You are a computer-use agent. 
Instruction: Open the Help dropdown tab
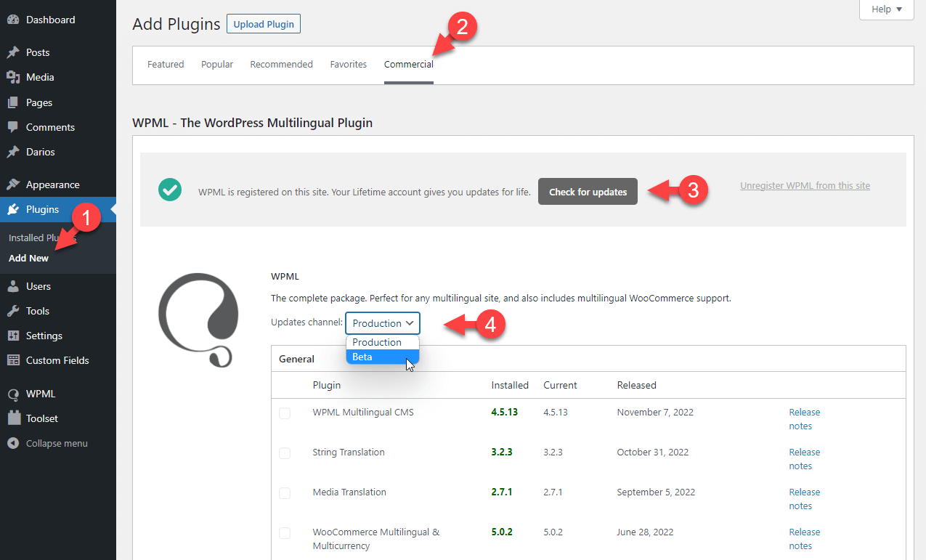click(887, 9)
